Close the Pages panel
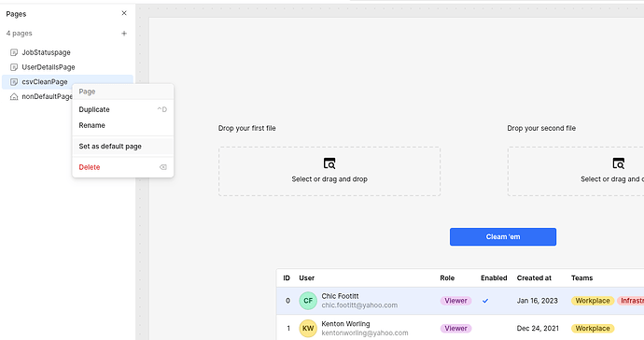 click(x=124, y=14)
